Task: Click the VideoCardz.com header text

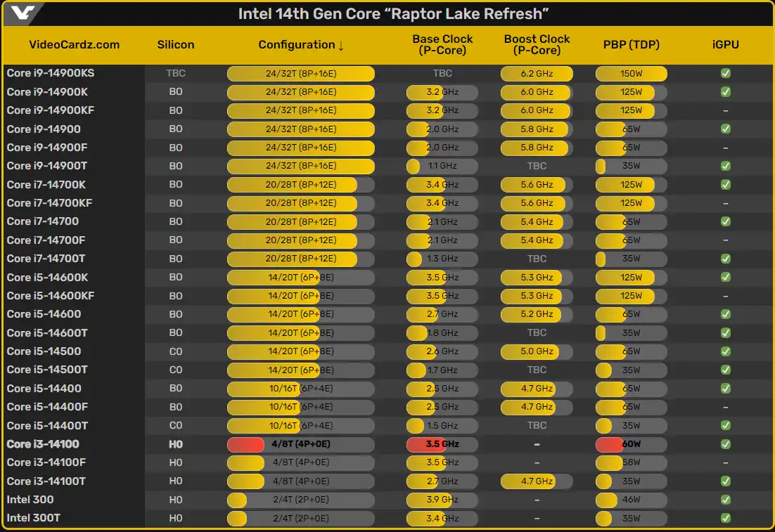Action: pos(74,44)
